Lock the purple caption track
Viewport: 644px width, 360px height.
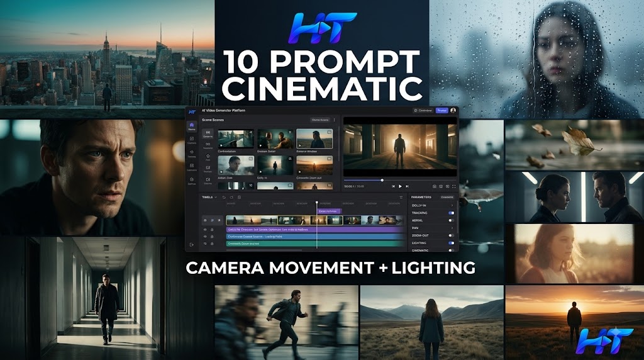click(x=212, y=230)
